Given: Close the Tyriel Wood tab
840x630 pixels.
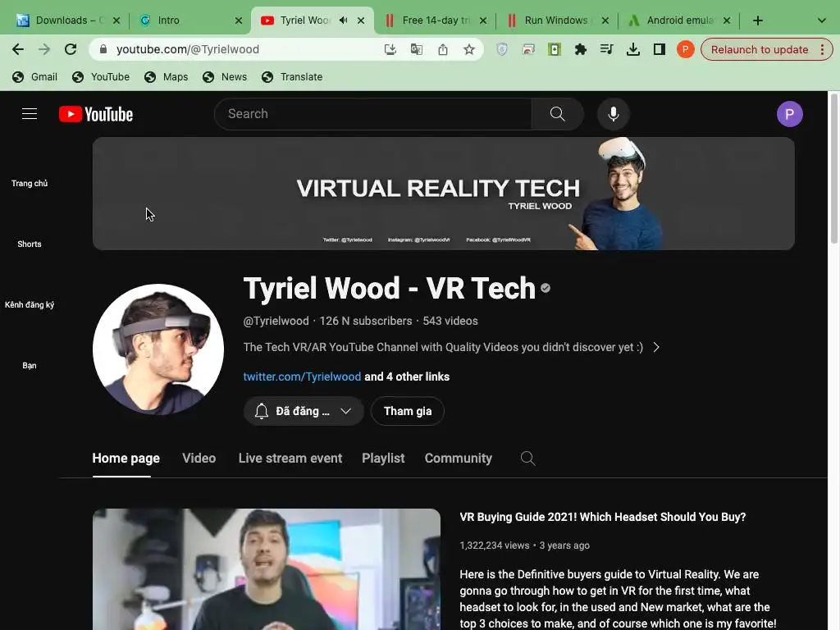Looking at the screenshot, I should (x=361, y=21).
